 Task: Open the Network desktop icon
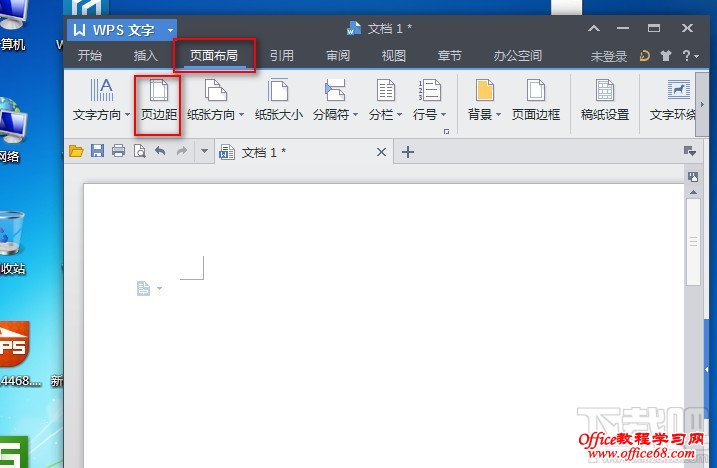[x=12, y=121]
